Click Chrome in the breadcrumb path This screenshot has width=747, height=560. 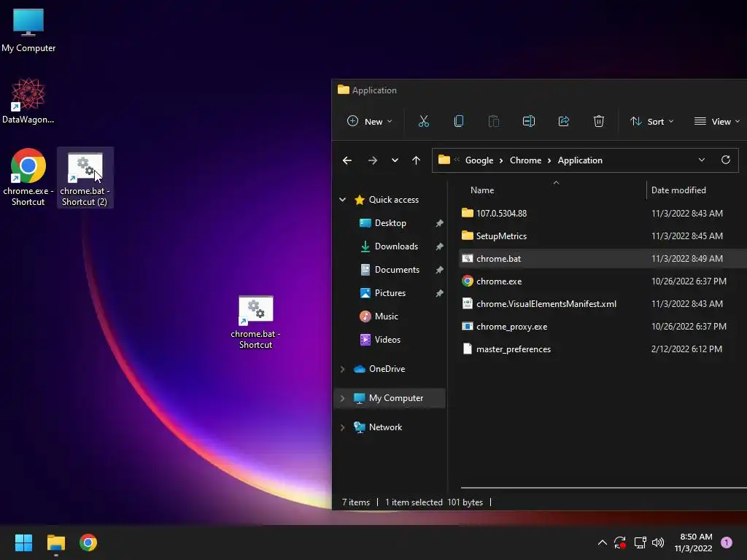pos(525,160)
